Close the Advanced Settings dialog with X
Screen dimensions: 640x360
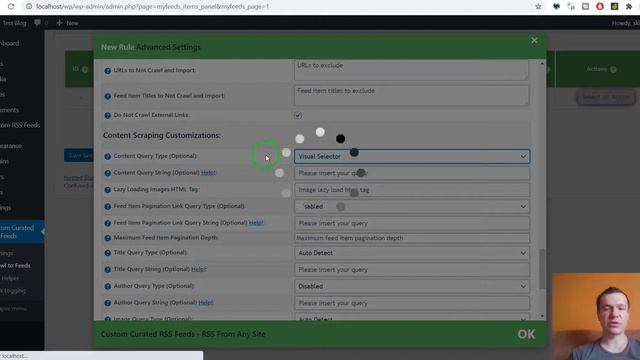[x=534, y=40]
